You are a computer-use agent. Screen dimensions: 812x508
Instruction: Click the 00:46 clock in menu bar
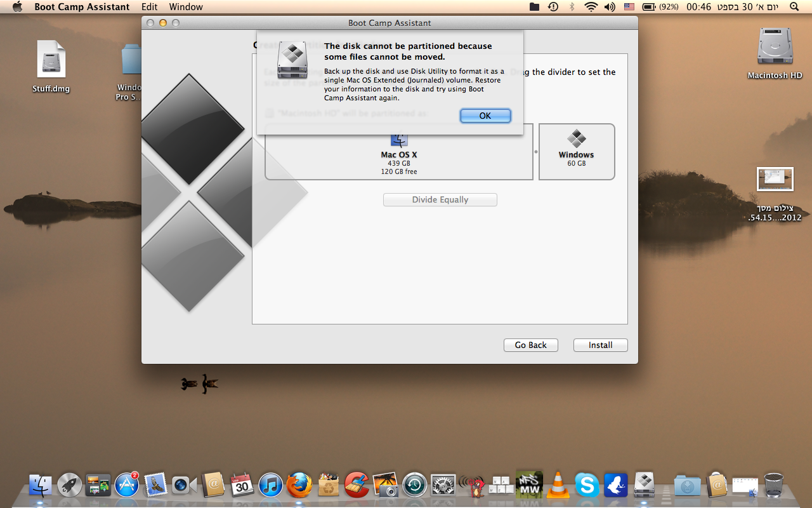(x=698, y=7)
